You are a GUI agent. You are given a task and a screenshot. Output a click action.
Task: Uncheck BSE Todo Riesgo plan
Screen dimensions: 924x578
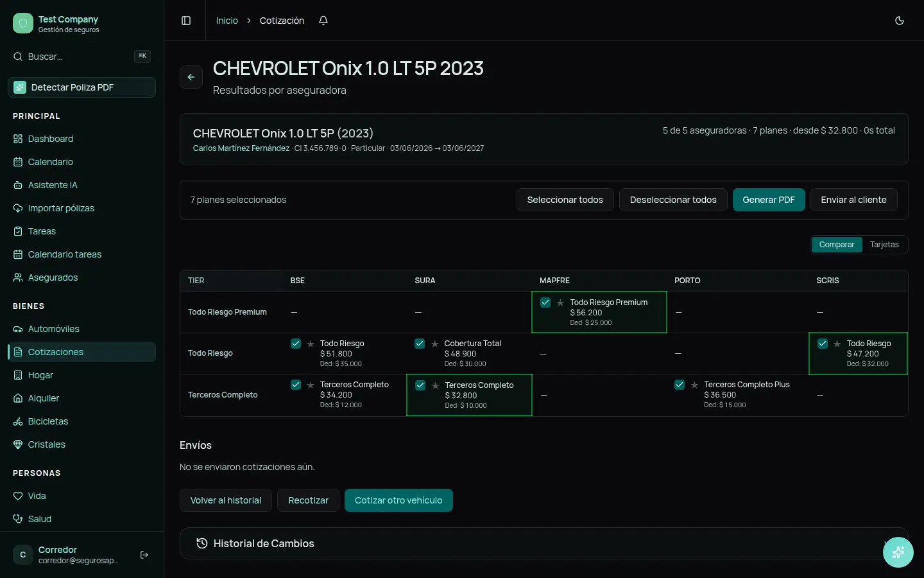coord(296,344)
